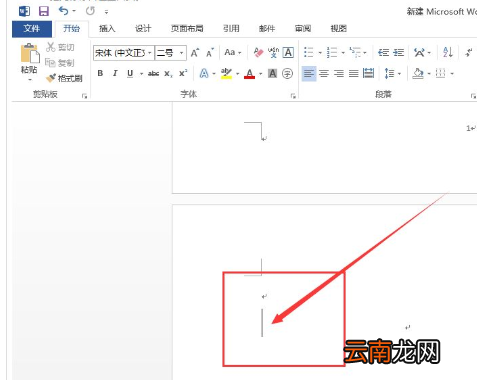Select align right
This screenshot has width=477, height=380.
339,73
